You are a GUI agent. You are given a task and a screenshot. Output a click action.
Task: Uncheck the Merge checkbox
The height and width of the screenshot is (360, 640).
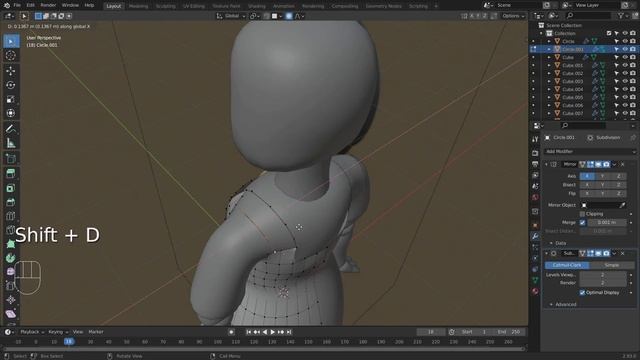(582, 222)
